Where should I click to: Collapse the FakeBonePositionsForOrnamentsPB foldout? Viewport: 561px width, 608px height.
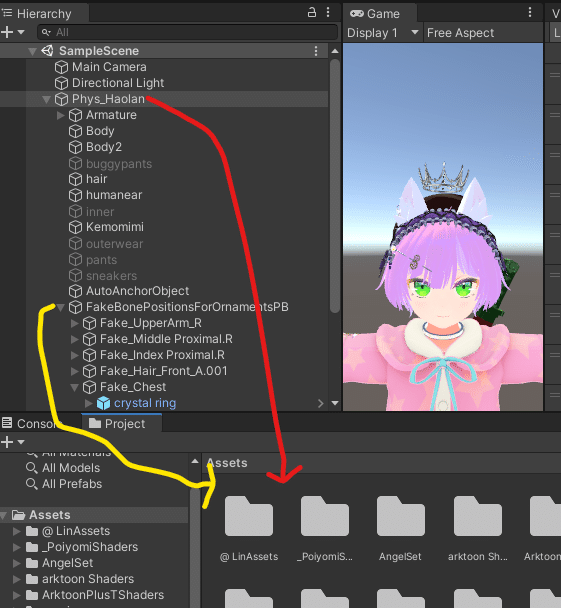point(61,307)
